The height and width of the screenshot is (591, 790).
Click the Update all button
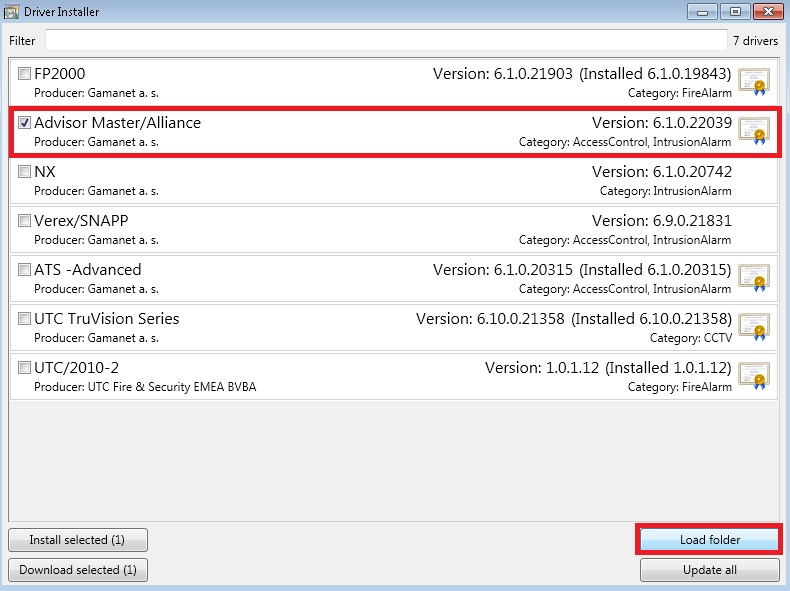pos(709,570)
